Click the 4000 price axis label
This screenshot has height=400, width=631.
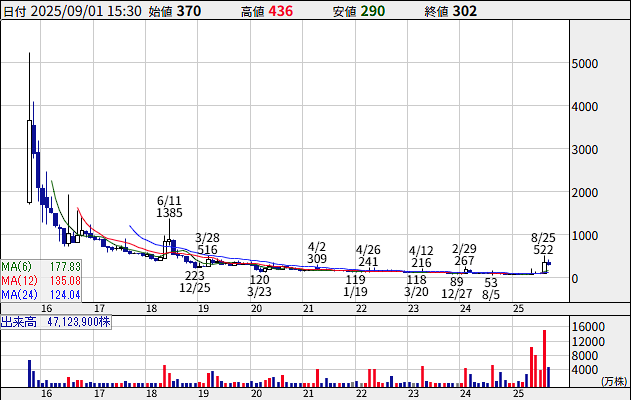click(585, 107)
